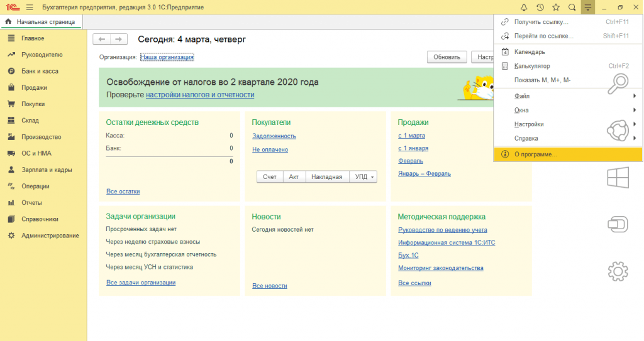Click the search magnifier in title bar
Image resolution: width=644 pixels, height=341 pixels.
572,7
